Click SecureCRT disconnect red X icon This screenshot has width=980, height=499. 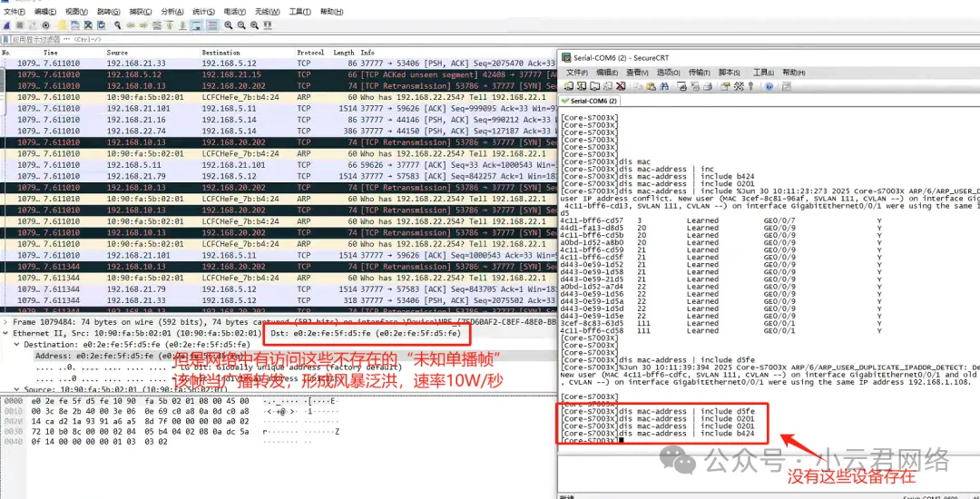[x=621, y=86]
